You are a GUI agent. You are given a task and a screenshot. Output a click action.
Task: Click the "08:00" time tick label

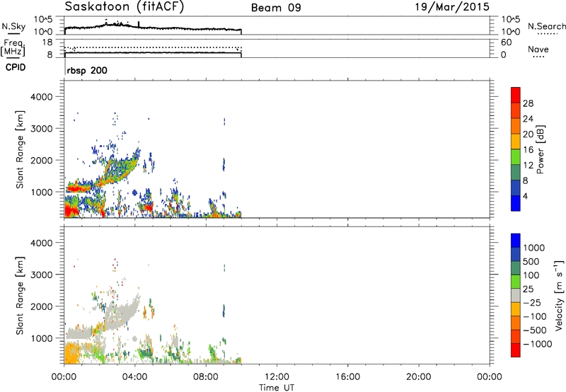click(x=206, y=377)
